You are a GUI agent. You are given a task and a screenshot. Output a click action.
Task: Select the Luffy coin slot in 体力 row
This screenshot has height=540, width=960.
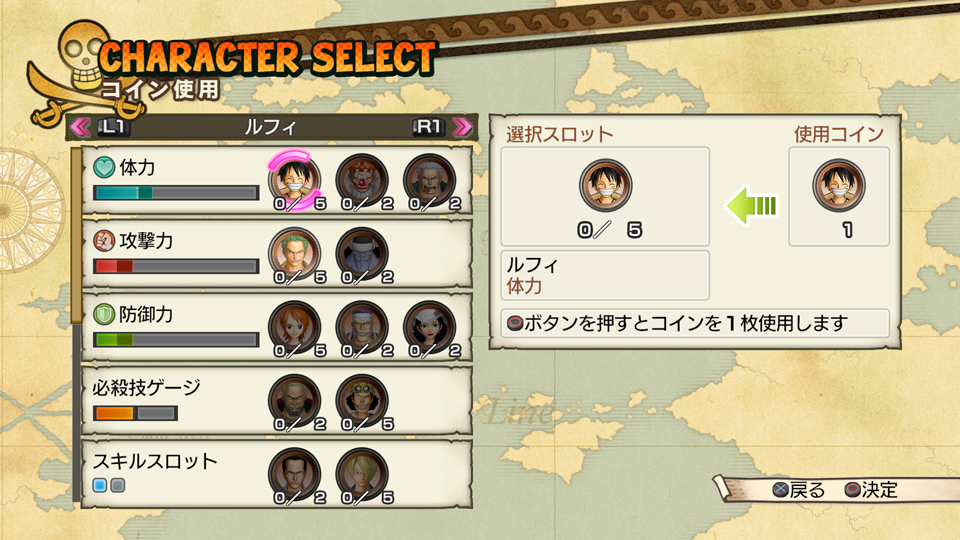[x=294, y=179]
